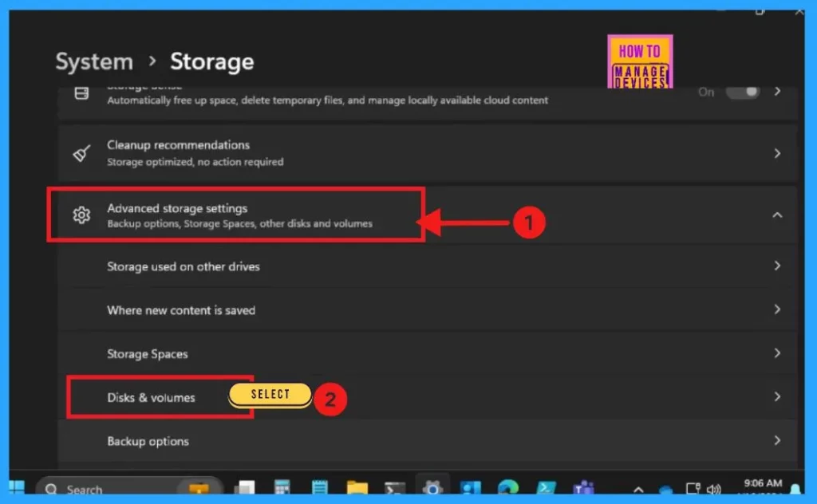Open the Where new content is saved chevron
Viewport: 817px width, 504px height.
(777, 309)
